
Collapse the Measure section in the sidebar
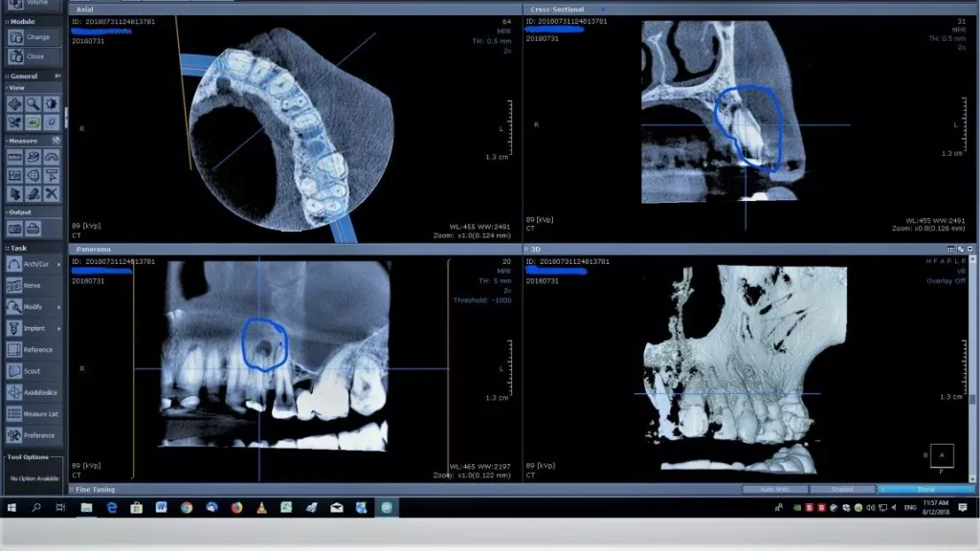coord(9,140)
